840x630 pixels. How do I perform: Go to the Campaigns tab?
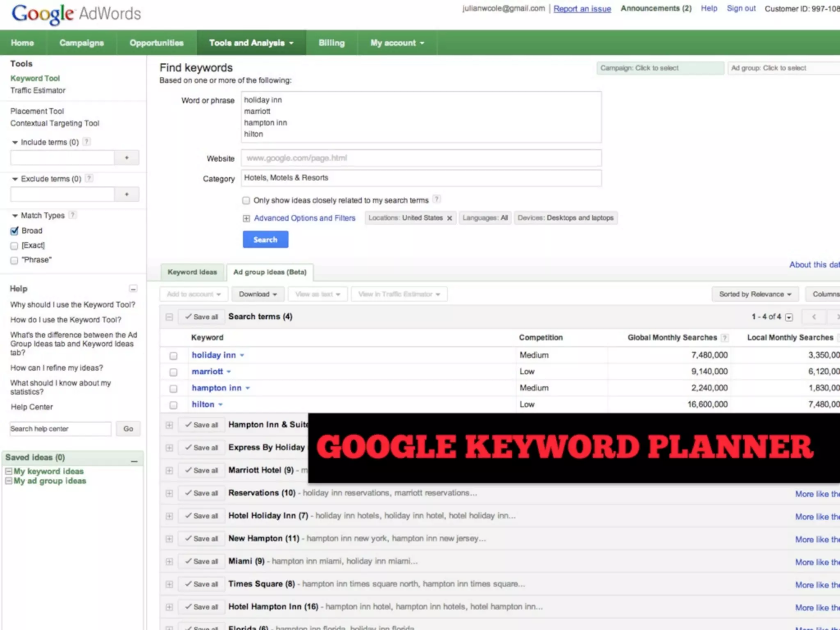click(81, 43)
